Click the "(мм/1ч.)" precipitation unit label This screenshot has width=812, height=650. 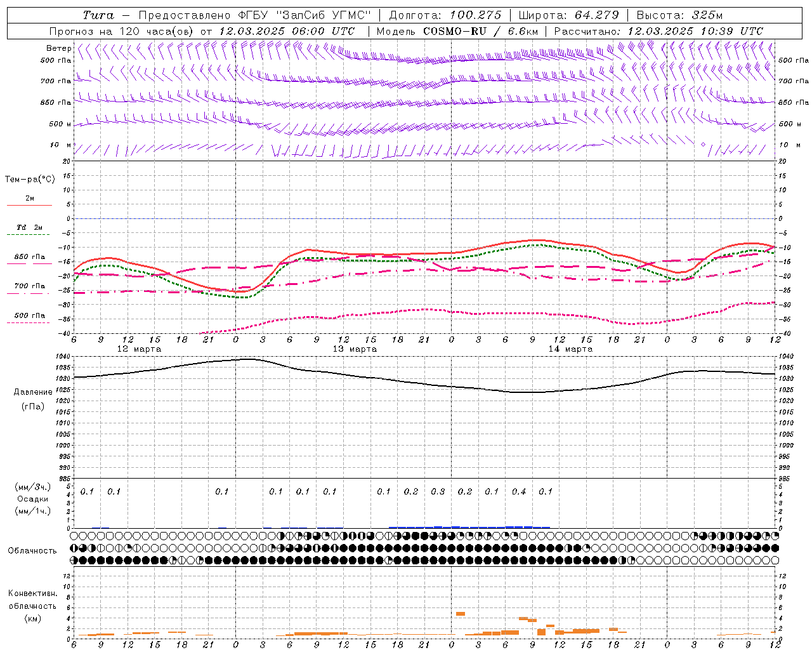(33, 511)
